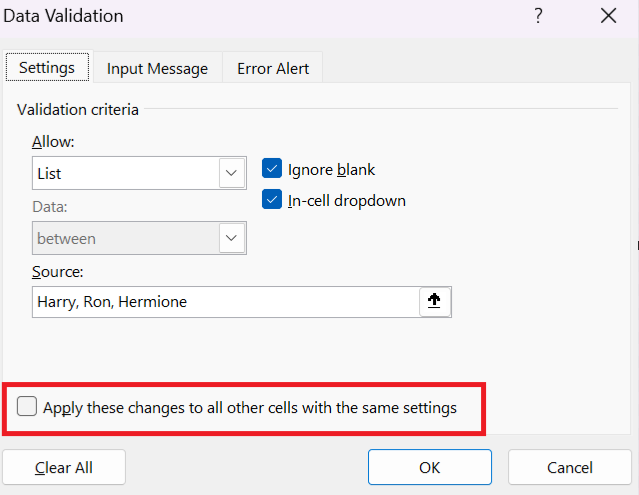639x495 pixels.
Task: Uncheck the In-cell dropdown option
Action: point(271,200)
